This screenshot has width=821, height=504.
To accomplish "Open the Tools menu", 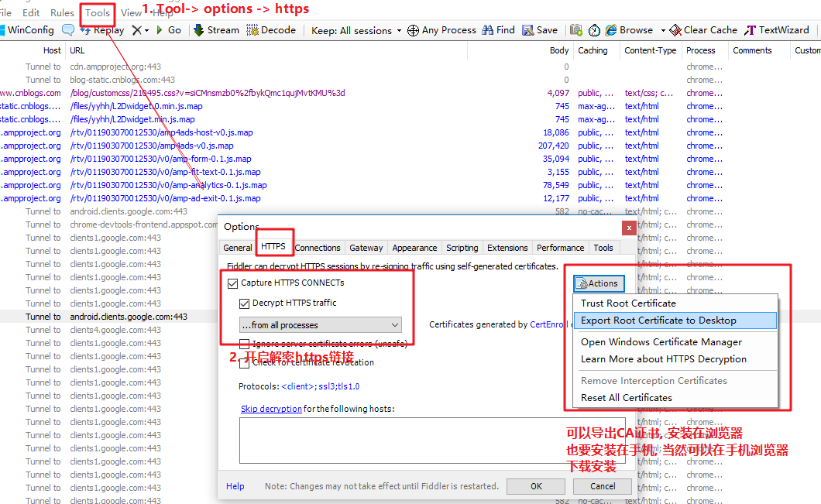I will 98,12.
